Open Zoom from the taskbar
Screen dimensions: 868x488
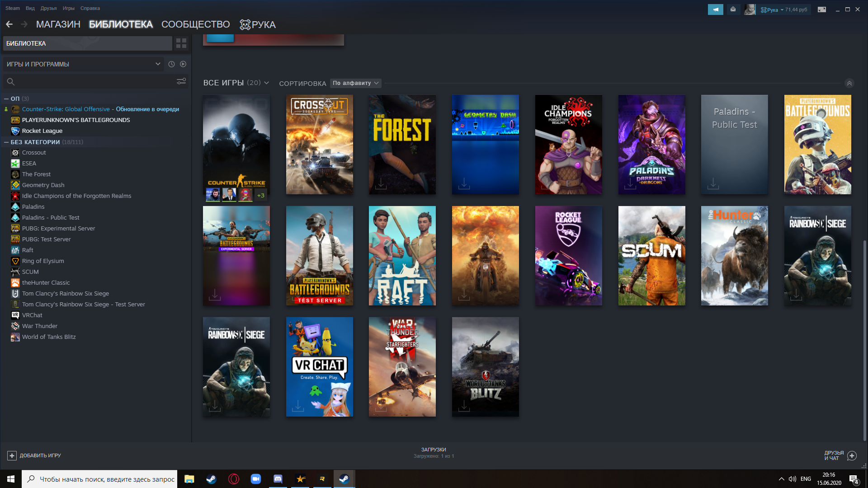click(255, 479)
